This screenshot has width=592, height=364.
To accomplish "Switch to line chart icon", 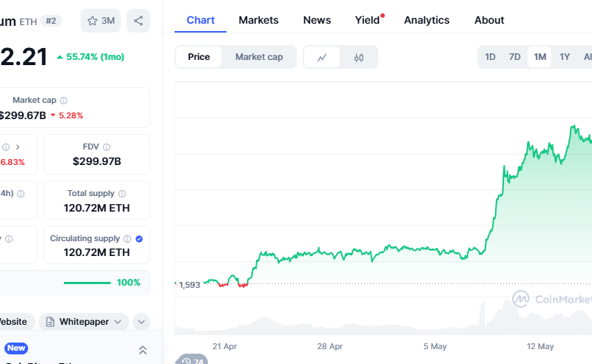I will (x=322, y=57).
